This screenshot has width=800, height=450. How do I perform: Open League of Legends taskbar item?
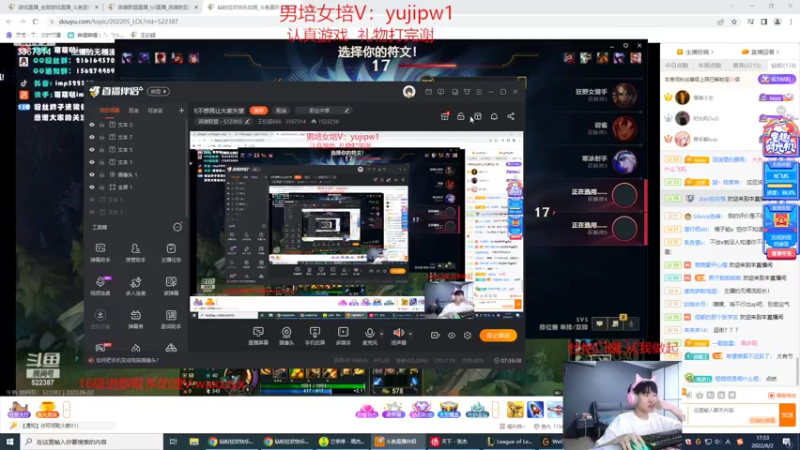coord(509,441)
